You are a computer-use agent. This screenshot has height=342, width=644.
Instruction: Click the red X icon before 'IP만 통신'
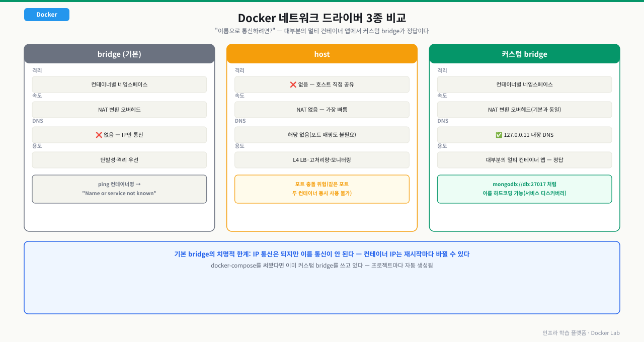(x=99, y=135)
